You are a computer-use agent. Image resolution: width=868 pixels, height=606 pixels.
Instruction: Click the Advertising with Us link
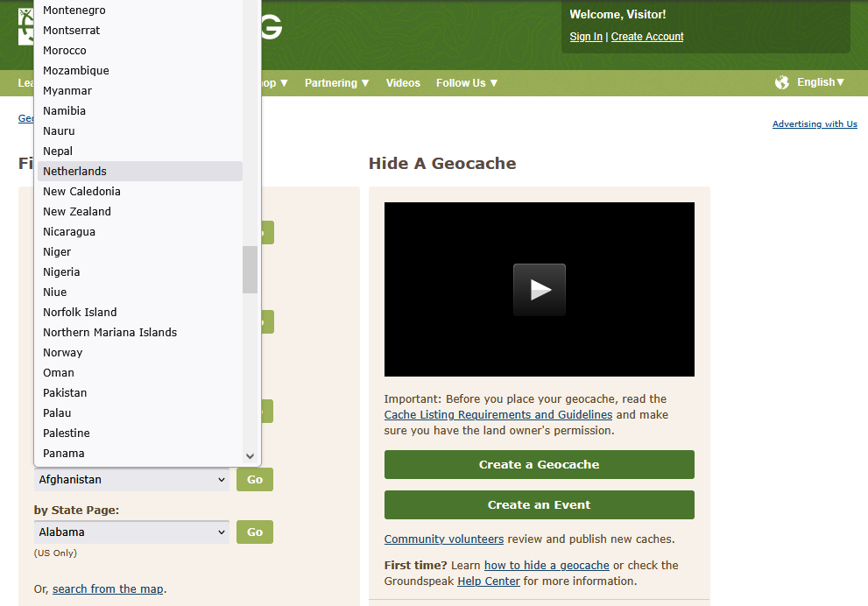[x=815, y=124]
